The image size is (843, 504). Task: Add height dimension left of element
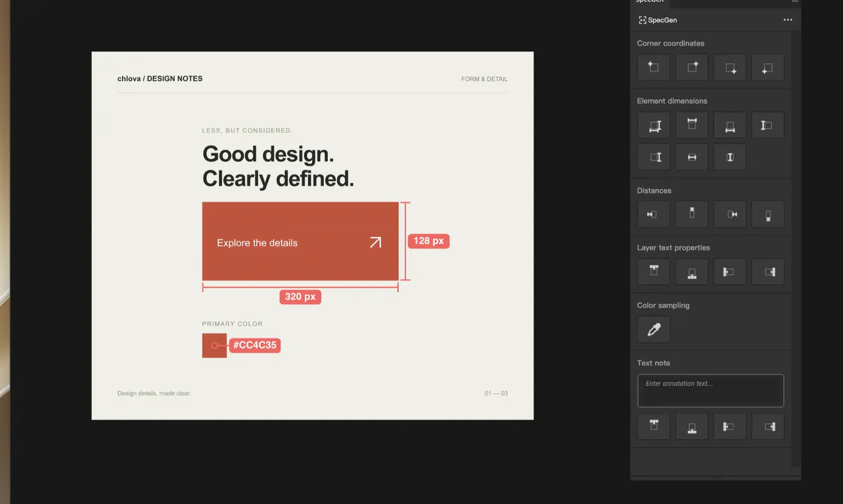768,125
